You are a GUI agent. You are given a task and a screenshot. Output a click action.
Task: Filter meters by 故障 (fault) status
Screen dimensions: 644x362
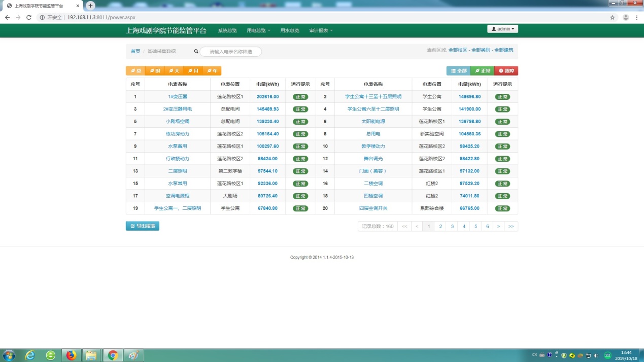(x=506, y=71)
